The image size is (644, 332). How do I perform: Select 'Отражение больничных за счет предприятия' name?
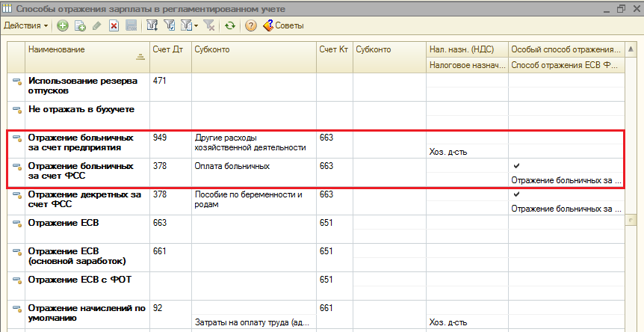click(81, 142)
